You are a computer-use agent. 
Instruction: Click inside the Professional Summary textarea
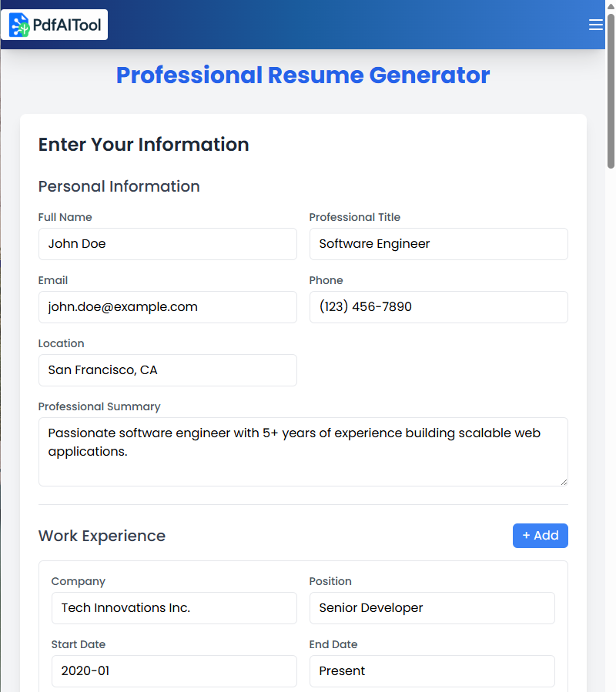(303, 452)
